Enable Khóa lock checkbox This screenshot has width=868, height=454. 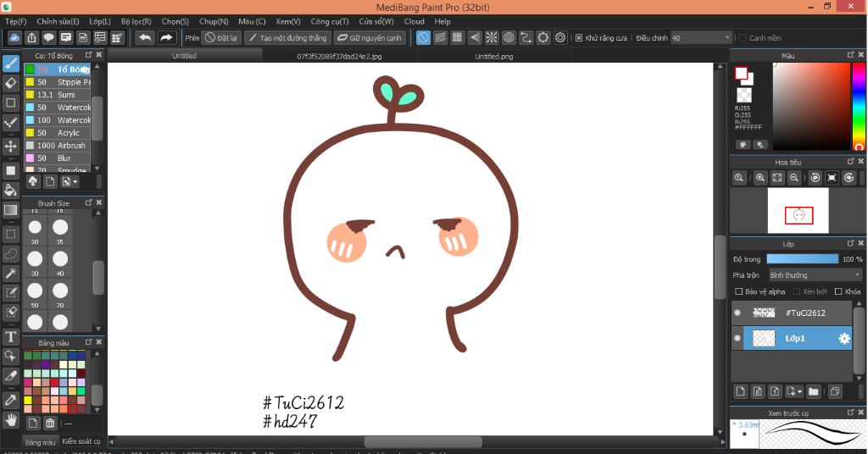[x=838, y=291]
